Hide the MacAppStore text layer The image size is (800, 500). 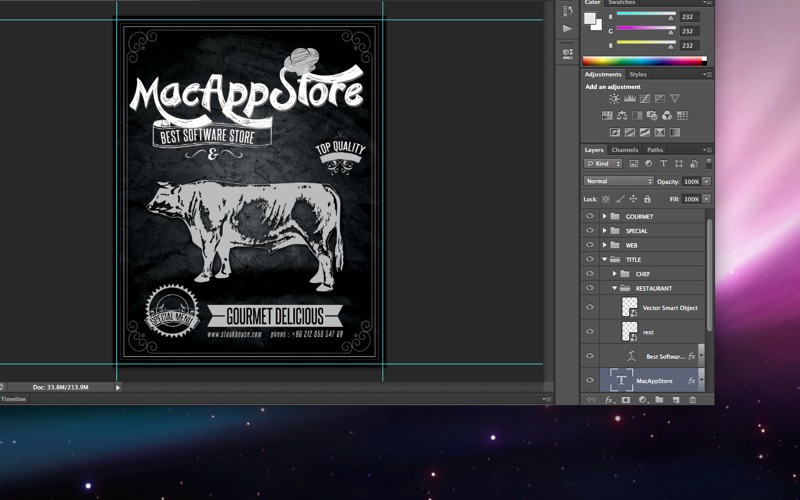590,380
